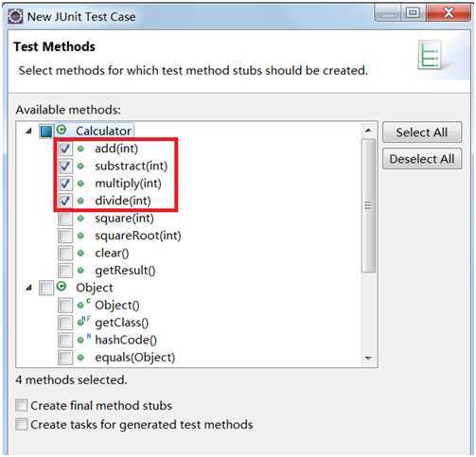
Task: Check the square(int) method checkbox
Action: (65, 219)
